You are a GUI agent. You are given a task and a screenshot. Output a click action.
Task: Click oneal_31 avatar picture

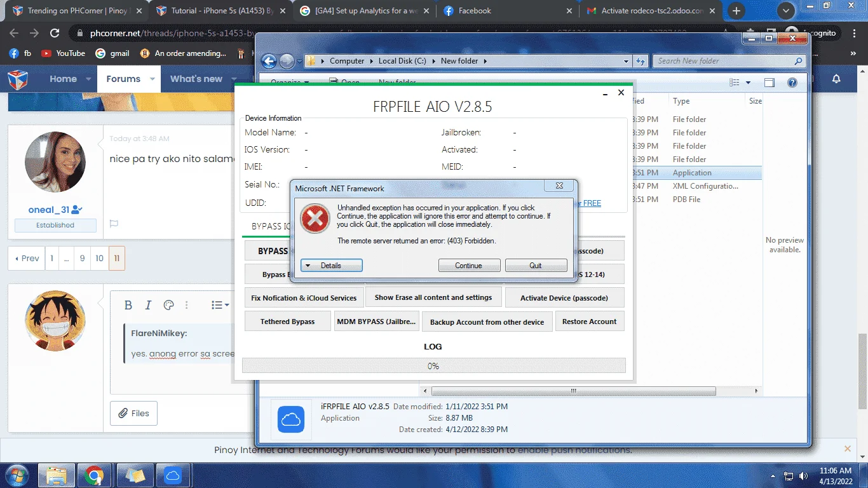pyautogui.click(x=55, y=162)
